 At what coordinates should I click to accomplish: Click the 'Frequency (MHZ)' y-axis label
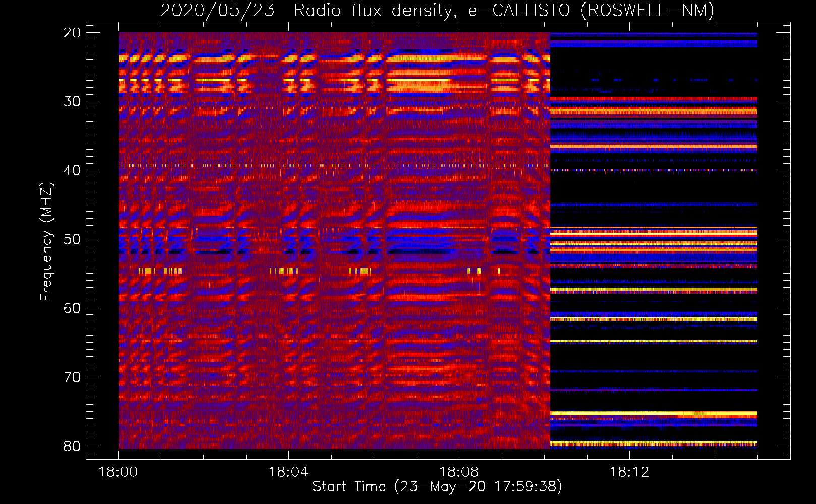pos(46,242)
